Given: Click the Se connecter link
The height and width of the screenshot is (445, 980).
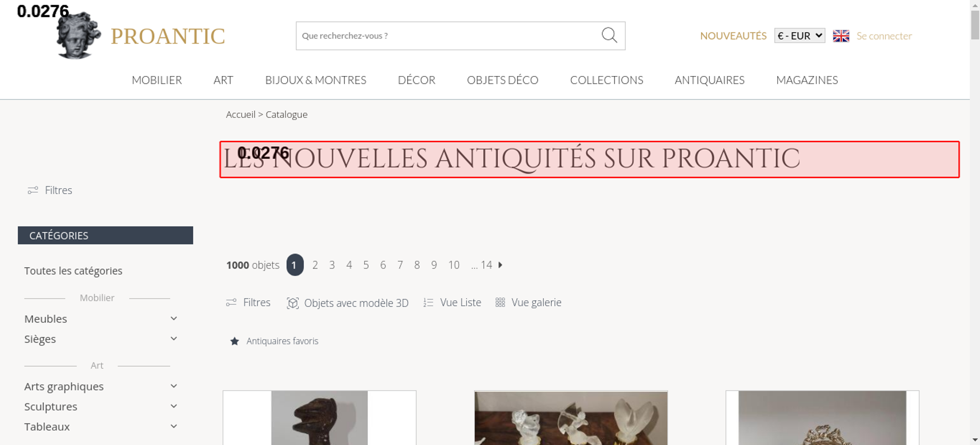Looking at the screenshot, I should (x=884, y=36).
